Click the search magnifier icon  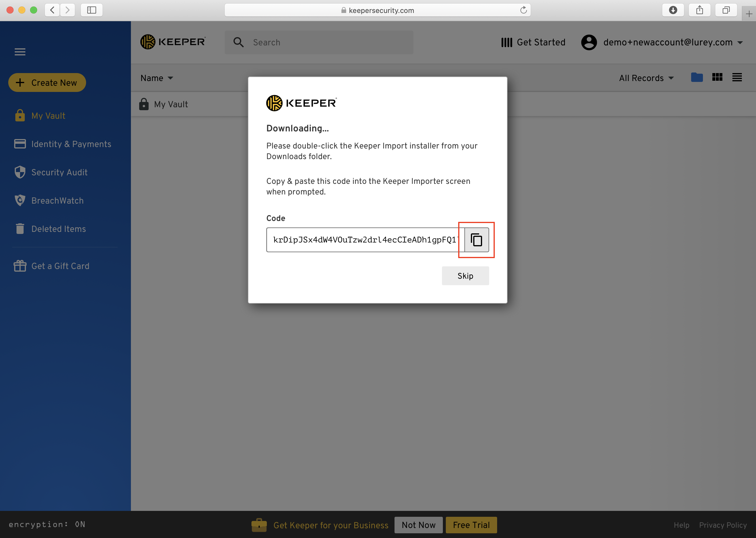238,42
